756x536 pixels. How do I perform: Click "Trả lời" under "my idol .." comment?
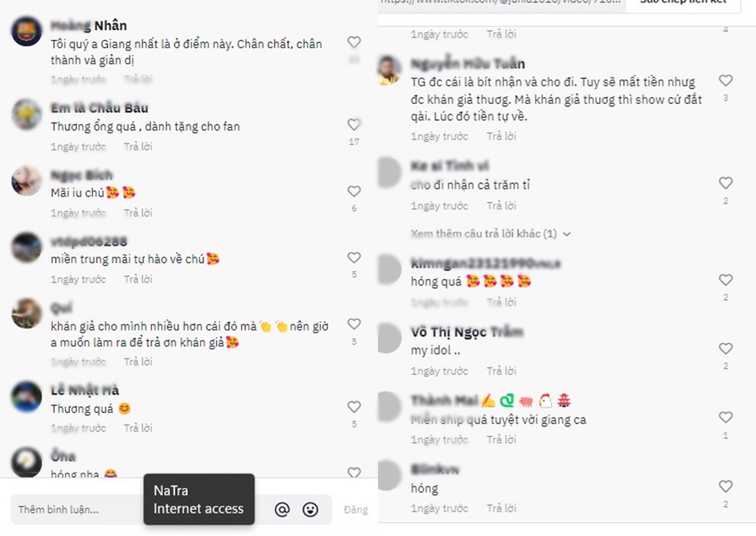502,371
